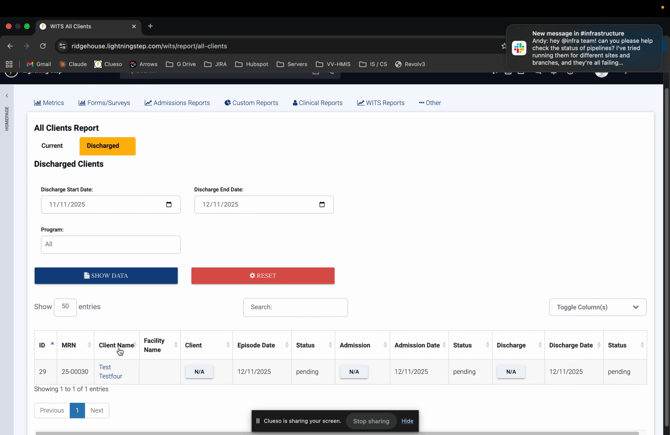Reload the page with browser refresh icon
The height and width of the screenshot is (435, 670).
[x=43, y=46]
